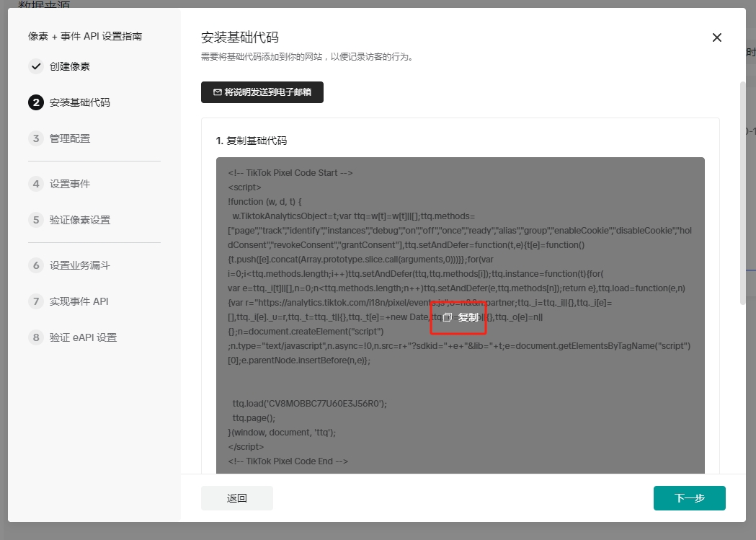Click the envelope icon on email button
Screen dimensions: 756x540
(x=218, y=92)
